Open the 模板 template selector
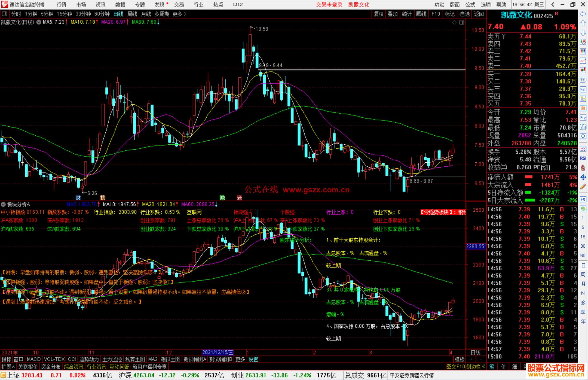Screen dimensions: 588x380 pyautogui.click(x=460, y=359)
